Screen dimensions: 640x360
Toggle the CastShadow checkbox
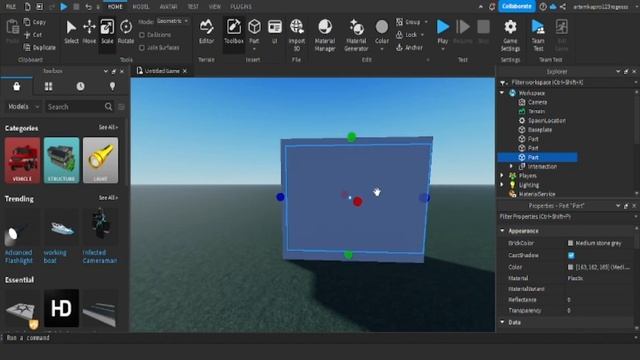pyautogui.click(x=571, y=256)
